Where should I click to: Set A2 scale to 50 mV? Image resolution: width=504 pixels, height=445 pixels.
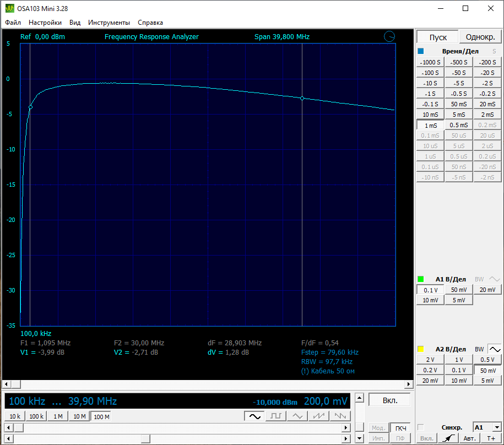point(487,371)
